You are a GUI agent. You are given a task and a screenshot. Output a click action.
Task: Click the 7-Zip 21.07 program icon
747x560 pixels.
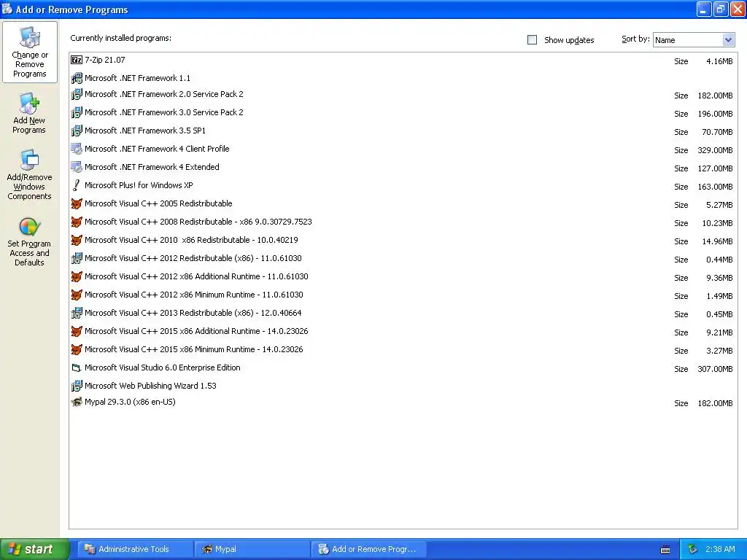coord(76,60)
